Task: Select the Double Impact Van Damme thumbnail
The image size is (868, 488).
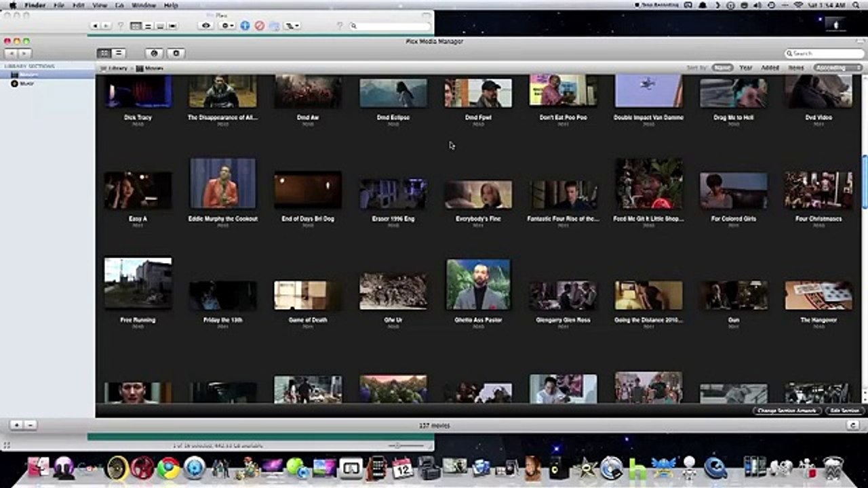Action: [x=648, y=92]
